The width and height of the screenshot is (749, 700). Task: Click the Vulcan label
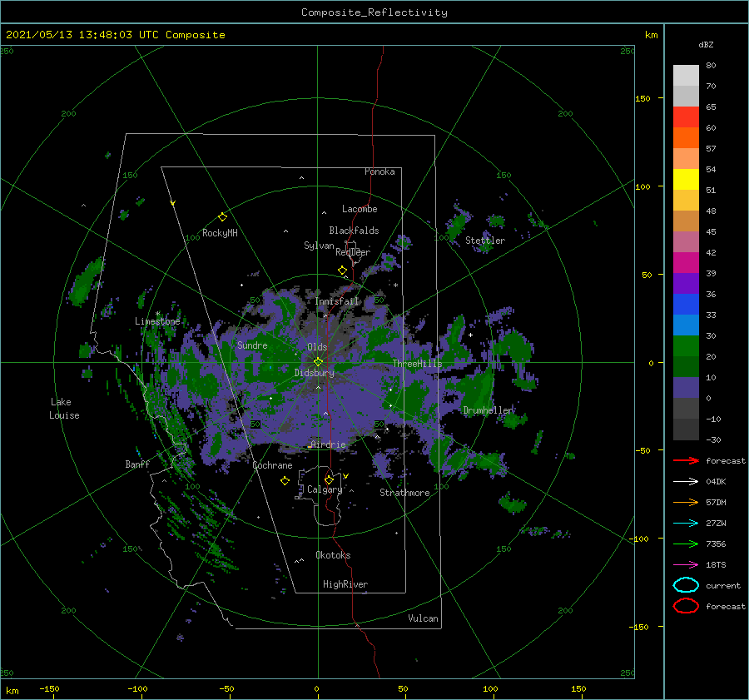[423, 618]
